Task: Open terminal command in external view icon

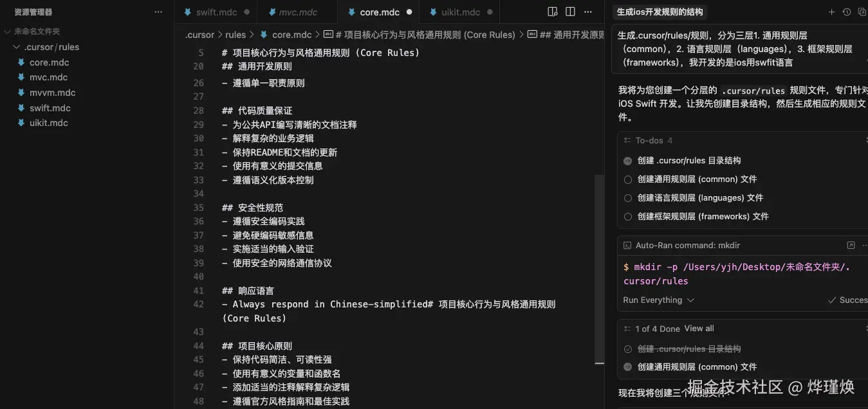Action: tap(851, 245)
